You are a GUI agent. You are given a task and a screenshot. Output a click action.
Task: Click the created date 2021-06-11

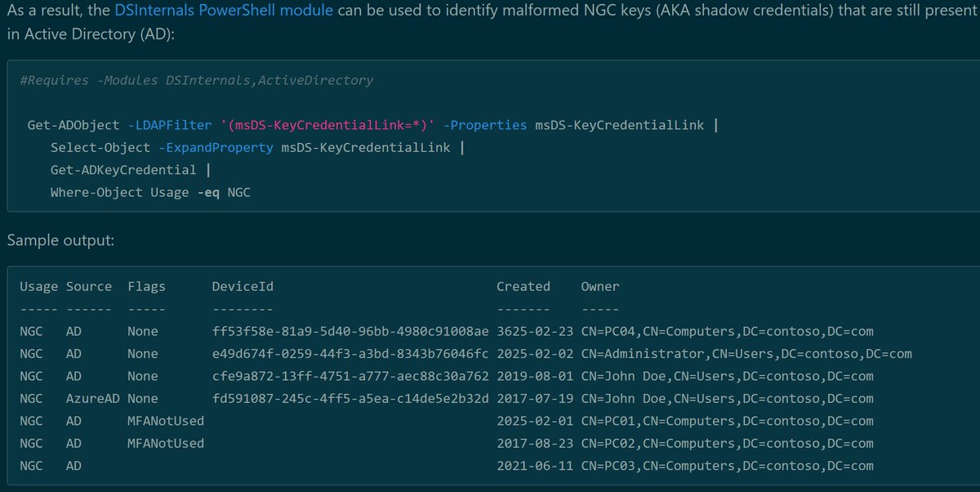tap(535, 467)
